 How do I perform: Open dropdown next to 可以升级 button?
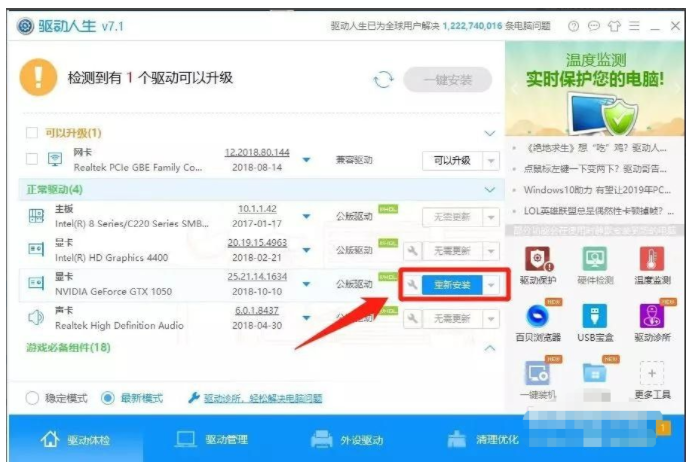pos(490,160)
